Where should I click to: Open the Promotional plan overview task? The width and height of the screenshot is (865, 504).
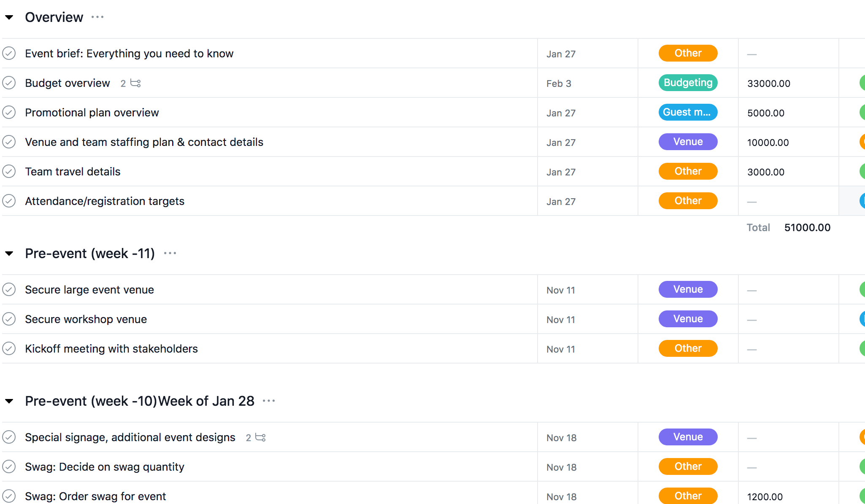point(92,113)
